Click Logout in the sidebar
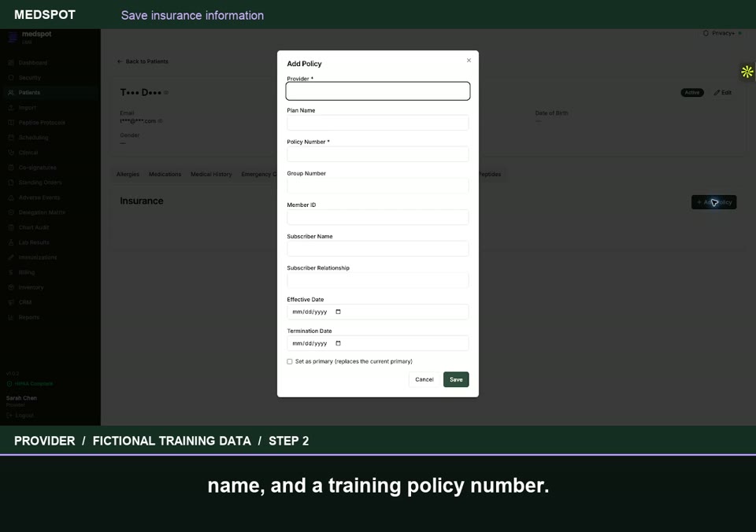The width and height of the screenshot is (756, 532). 20,415
